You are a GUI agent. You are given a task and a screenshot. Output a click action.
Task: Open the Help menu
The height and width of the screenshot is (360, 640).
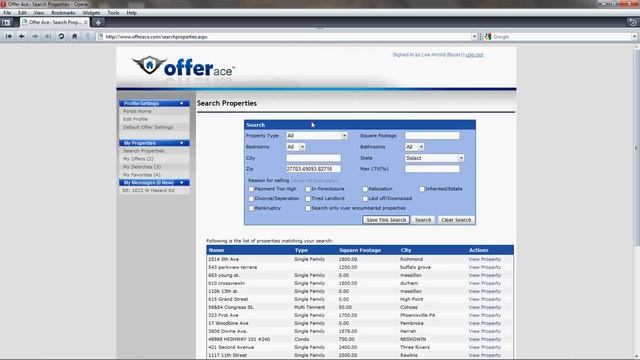click(x=131, y=13)
